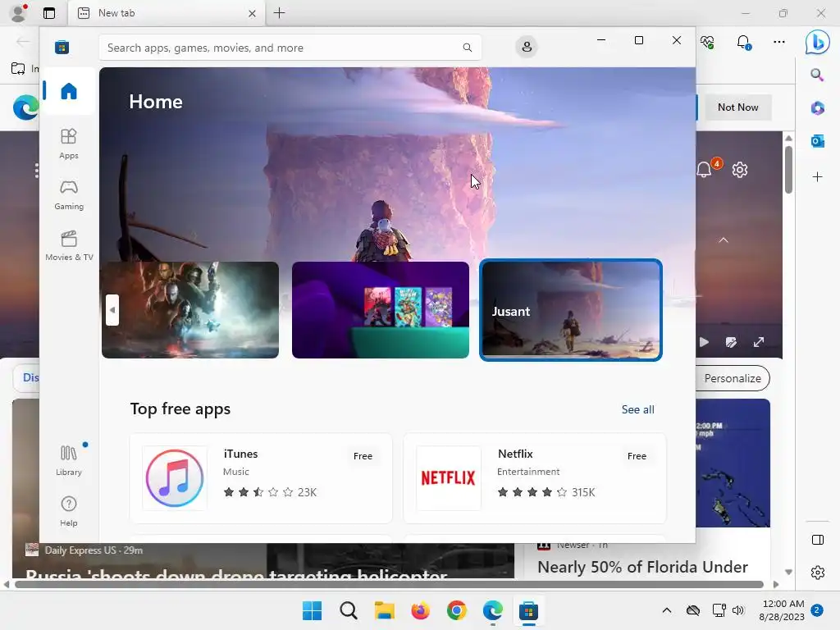Click Edge sidebar search icon
Image resolution: width=840 pixels, height=630 pixels.
click(817, 75)
